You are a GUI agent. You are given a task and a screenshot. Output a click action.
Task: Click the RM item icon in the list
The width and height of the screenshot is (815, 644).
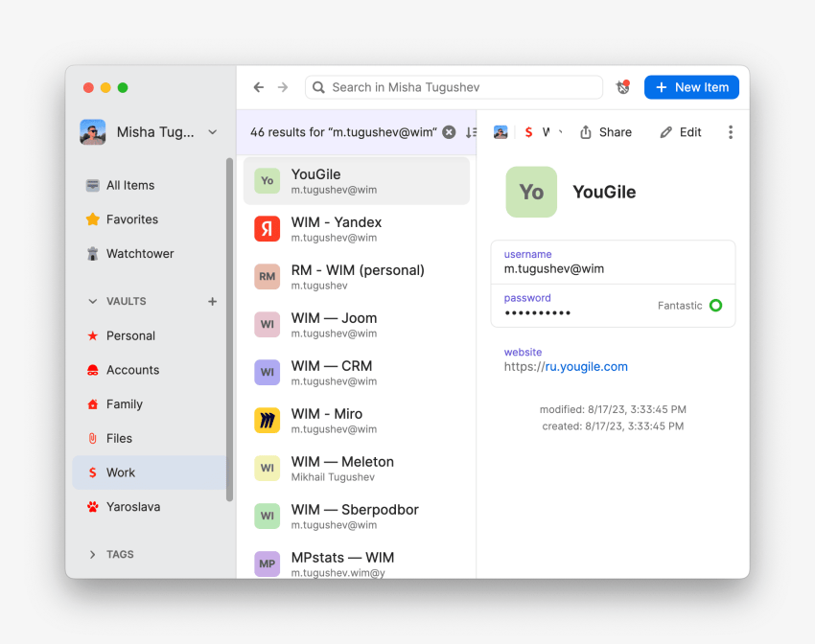coord(268,277)
